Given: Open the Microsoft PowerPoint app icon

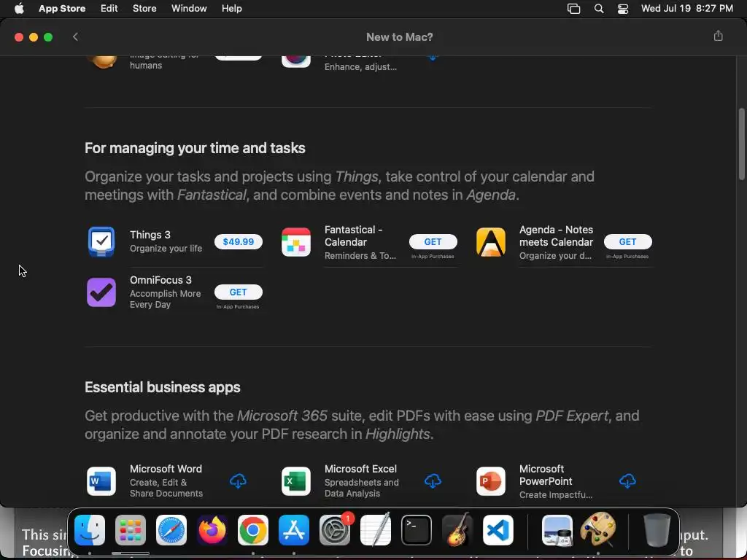Looking at the screenshot, I should point(491,481).
